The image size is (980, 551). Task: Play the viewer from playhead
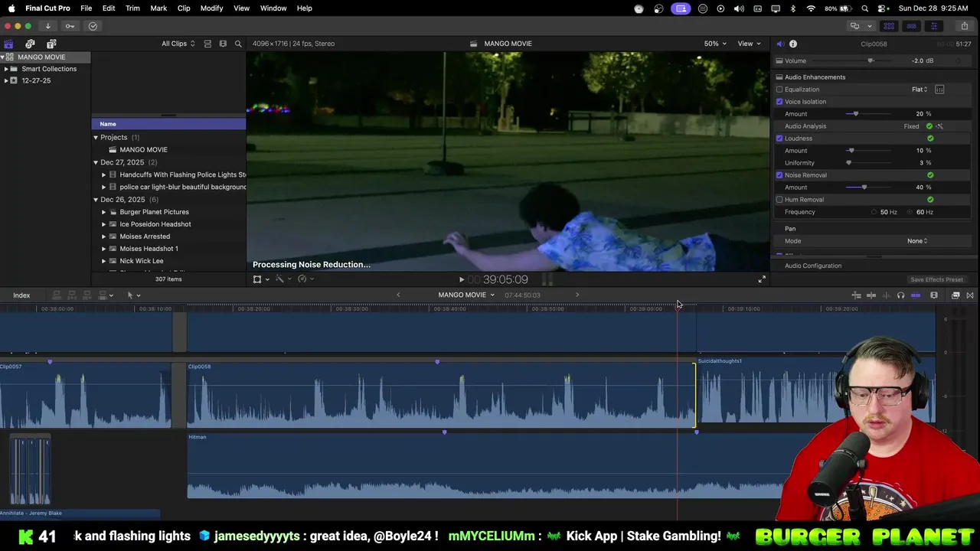pyautogui.click(x=461, y=279)
